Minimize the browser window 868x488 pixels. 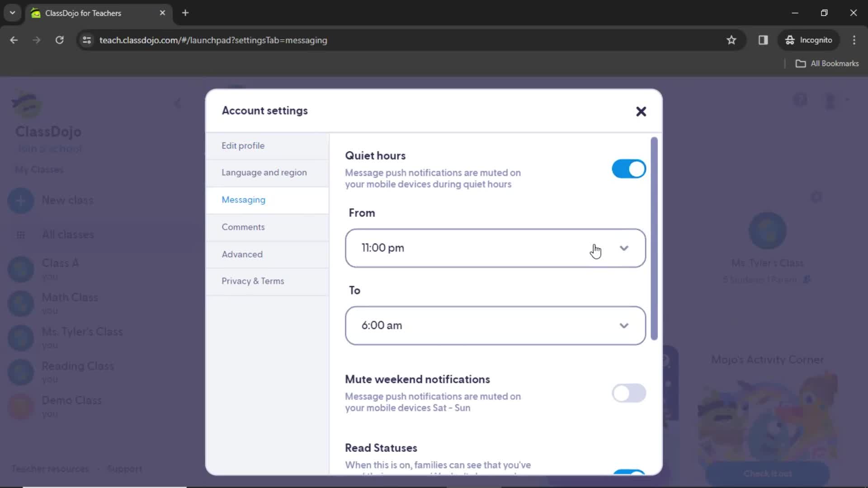pyautogui.click(x=795, y=13)
